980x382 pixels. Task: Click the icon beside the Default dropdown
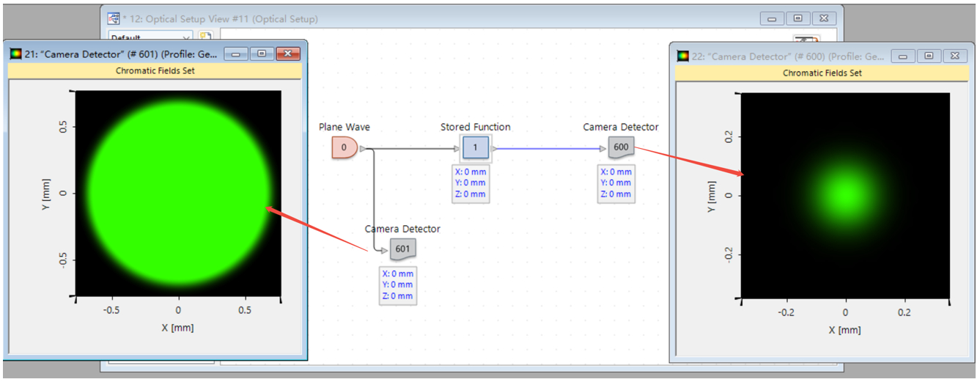pos(205,37)
